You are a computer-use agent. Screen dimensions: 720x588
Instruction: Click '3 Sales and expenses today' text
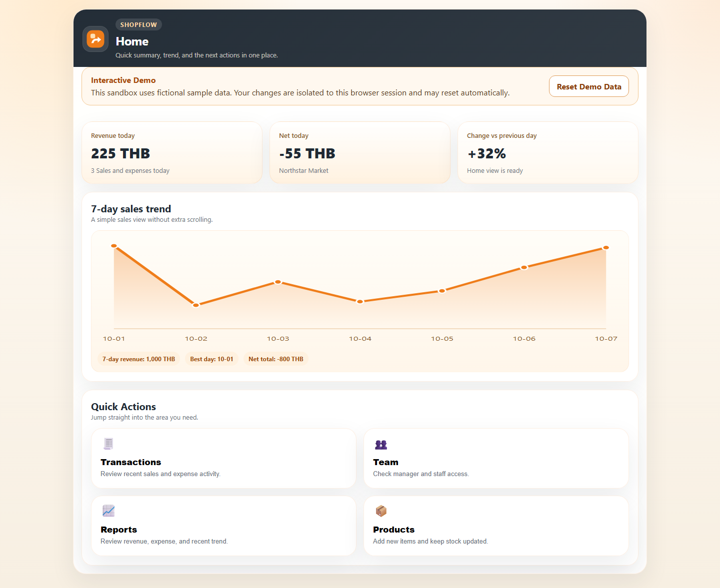click(130, 171)
